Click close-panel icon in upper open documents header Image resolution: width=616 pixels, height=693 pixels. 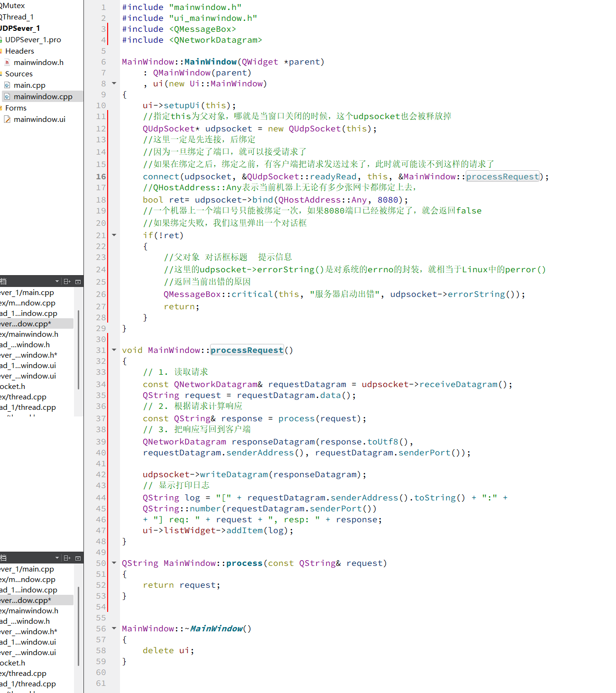[78, 281]
